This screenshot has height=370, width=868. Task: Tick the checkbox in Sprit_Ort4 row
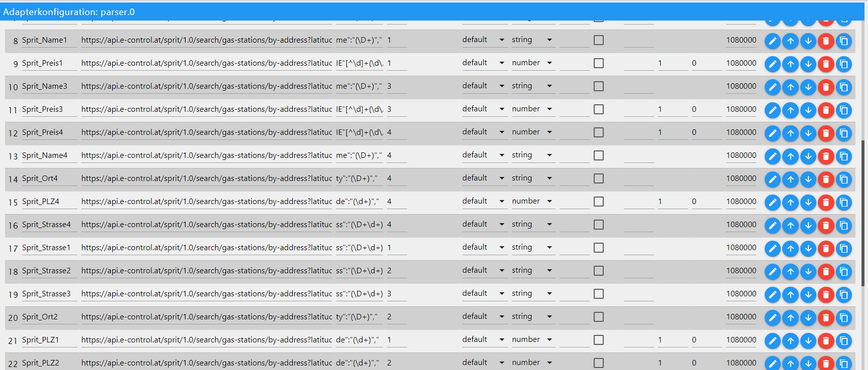(x=599, y=178)
